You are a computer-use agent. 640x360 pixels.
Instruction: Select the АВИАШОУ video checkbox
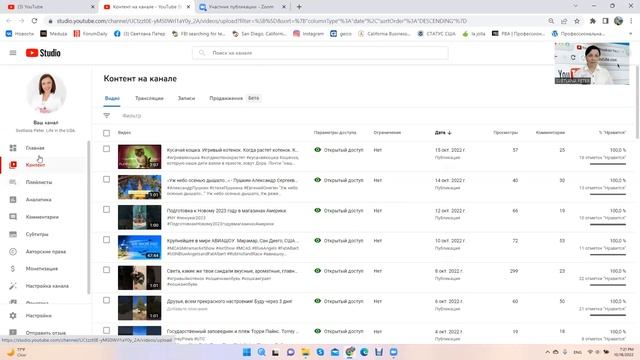point(107,240)
